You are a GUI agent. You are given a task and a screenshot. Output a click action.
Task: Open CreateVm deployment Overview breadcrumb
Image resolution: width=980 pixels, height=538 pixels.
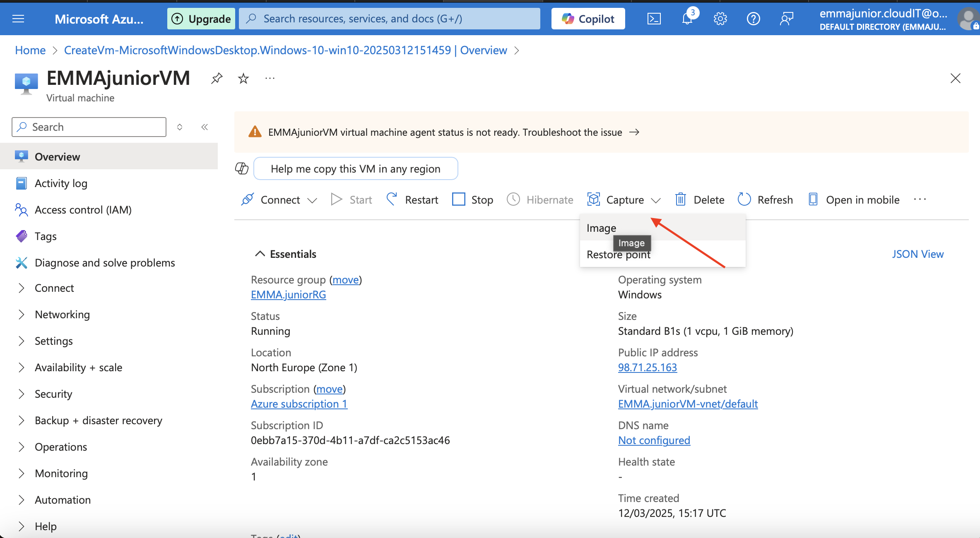click(285, 50)
